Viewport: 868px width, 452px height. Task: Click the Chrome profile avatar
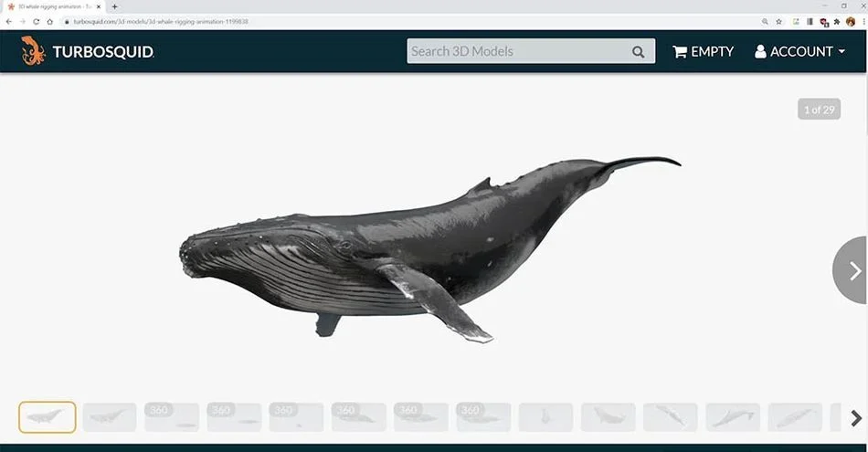[x=851, y=22]
